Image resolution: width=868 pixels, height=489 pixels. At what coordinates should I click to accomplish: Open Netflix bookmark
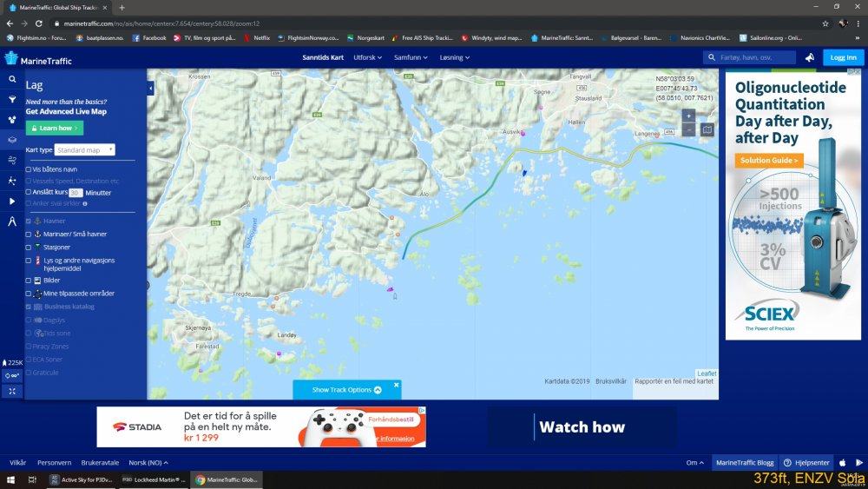(x=256, y=38)
